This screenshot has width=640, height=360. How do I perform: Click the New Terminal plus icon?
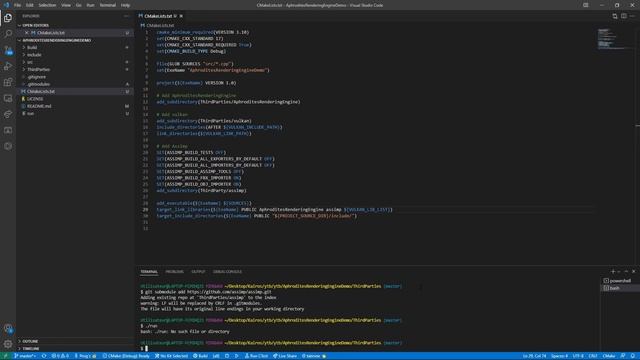[613, 271]
